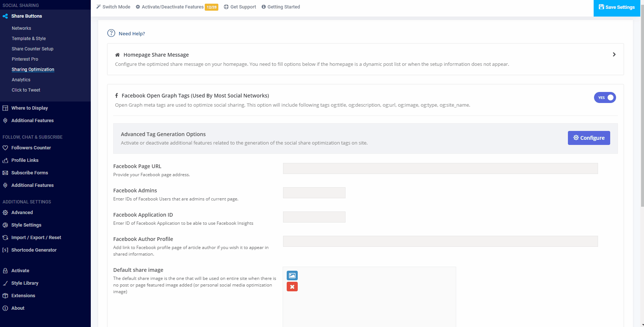Open Followers Counter with heart icon
Viewport: 644px width, 327px height.
coord(31,148)
